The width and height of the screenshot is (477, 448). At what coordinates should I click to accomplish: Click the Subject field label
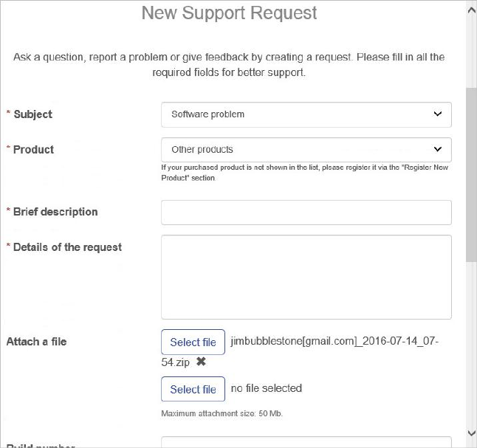[32, 114]
